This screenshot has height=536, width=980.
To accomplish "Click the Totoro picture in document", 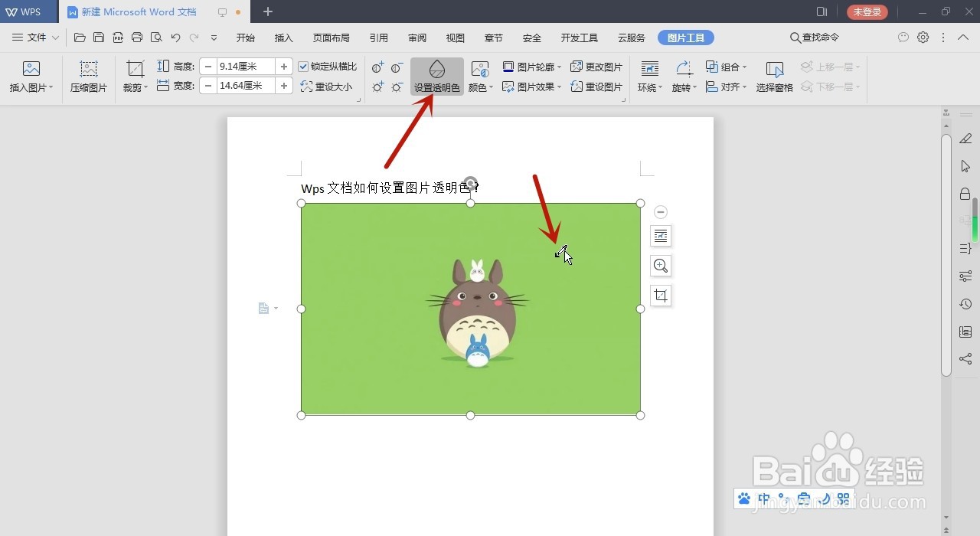I will 471,309.
